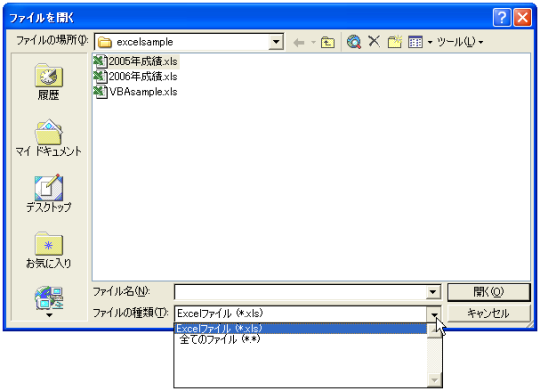This screenshot has width=540, height=391.
Task: Expand more places with the sidebar arrow
Action: [49, 315]
